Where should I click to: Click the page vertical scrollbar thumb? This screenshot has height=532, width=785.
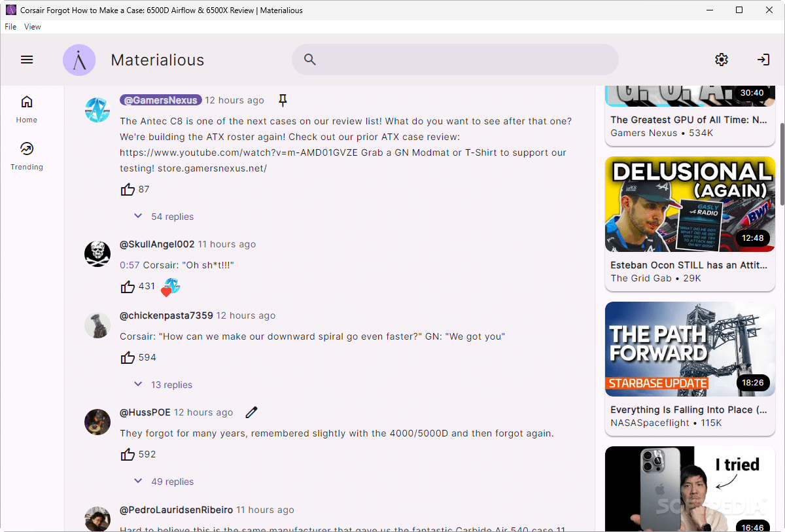781,164
